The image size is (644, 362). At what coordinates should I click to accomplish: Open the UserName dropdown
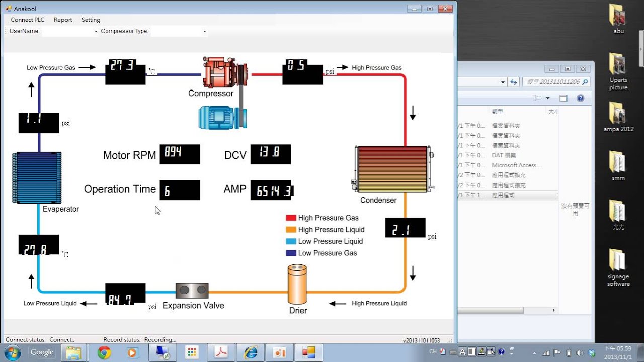96,31
